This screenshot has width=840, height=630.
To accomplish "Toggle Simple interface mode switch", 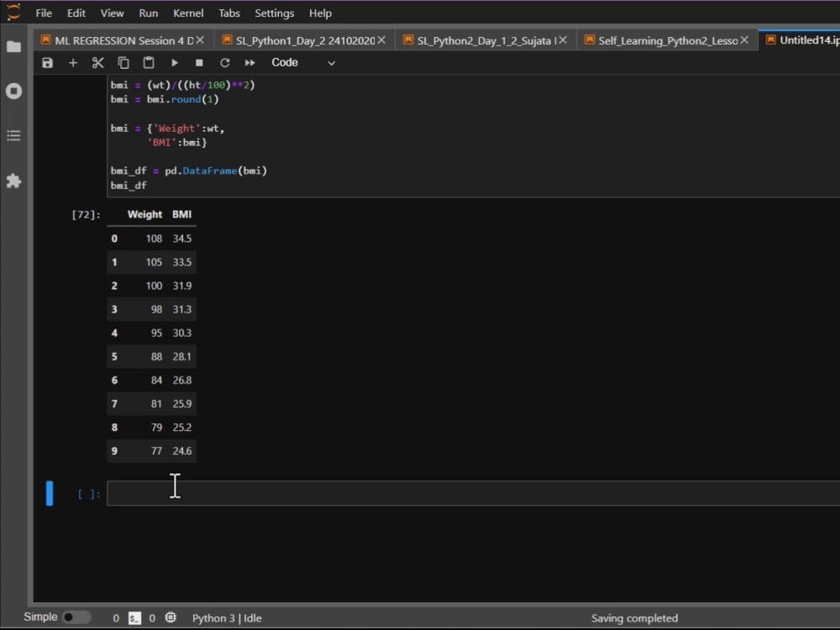I will (x=76, y=617).
